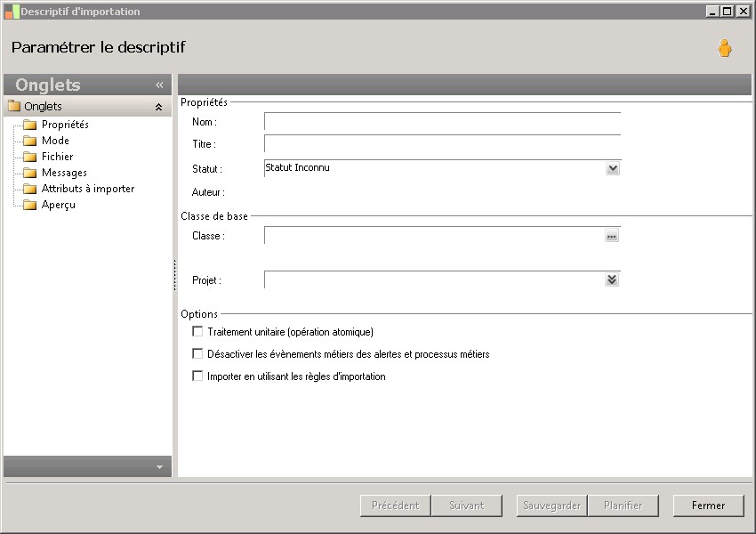This screenshot has height=534, width=756.
Task: Select the Onglets root tree item
Action: 43,107
